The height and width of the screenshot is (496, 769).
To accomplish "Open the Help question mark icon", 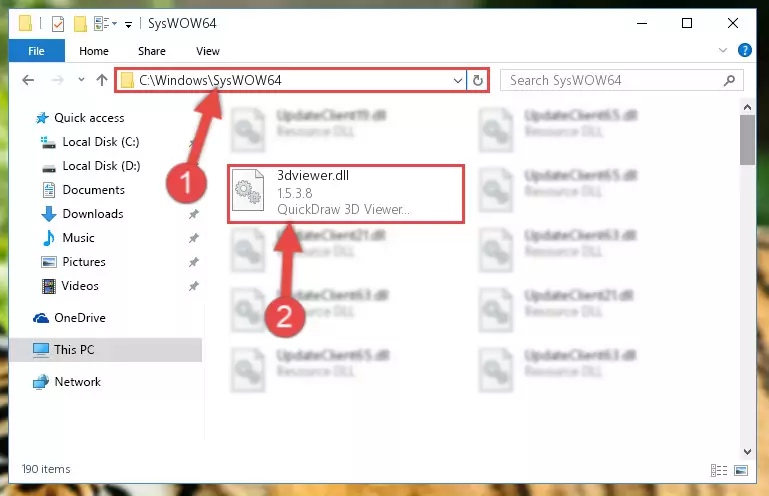I will [x=744, y=50].
